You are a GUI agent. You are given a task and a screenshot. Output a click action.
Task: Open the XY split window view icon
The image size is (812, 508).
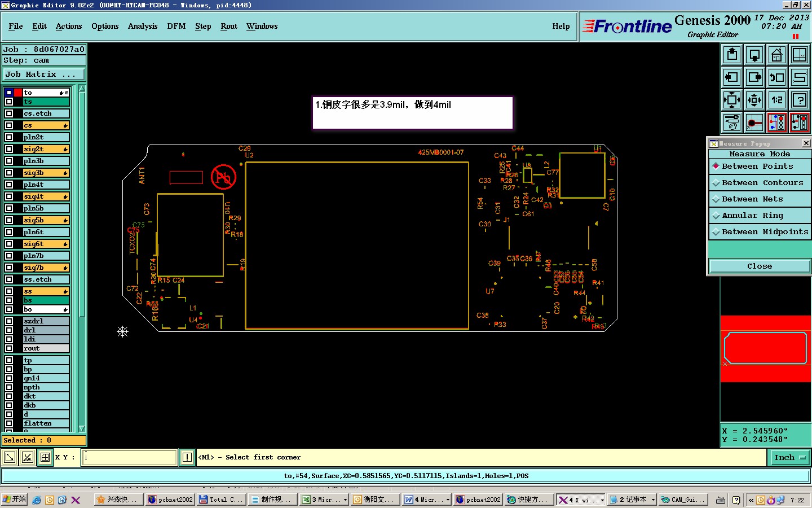(x=800, y=55)
